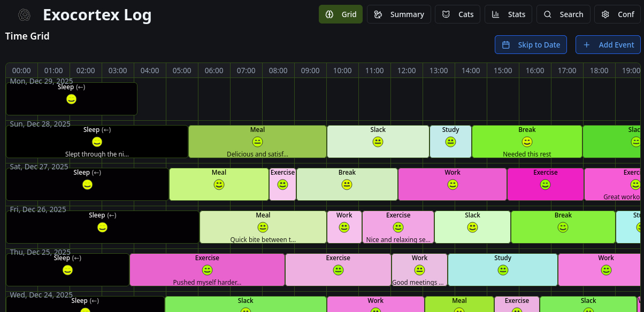This screenshot has height=312, width=644.
Task: Select the Sunday Dec 28 Meal event
Action: (x=257, y=142)
